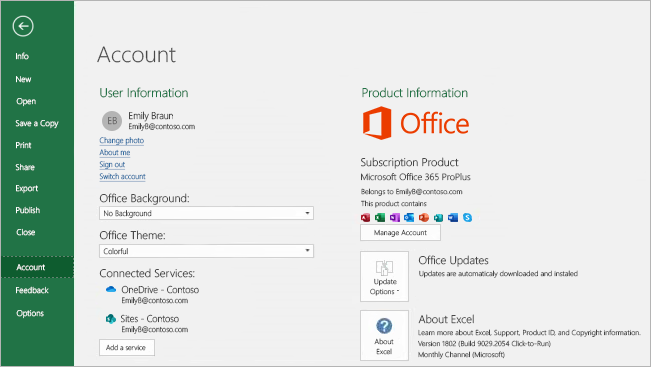
Task: Click the Office logo
Action: pyautogui.click(x=416, y=123)
